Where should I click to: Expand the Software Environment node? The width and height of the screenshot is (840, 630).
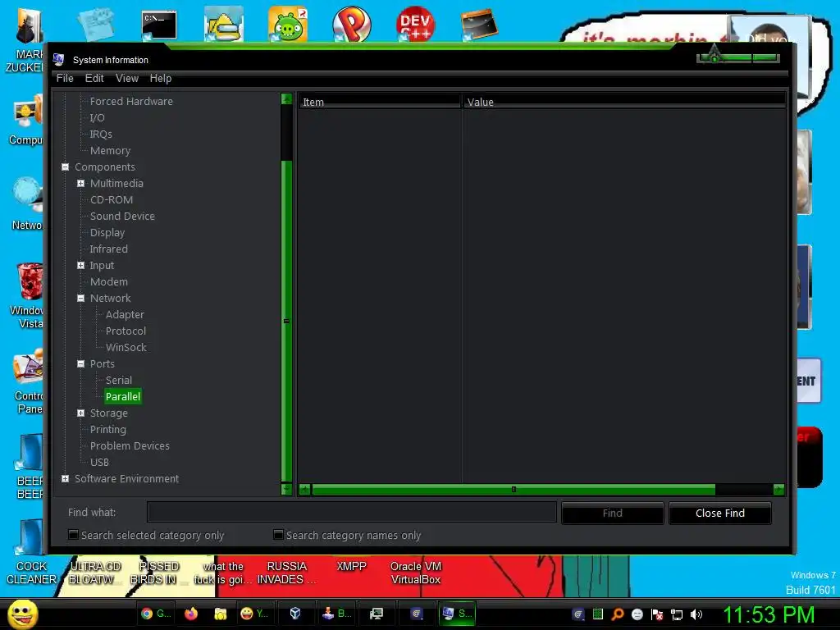coord(66,479)
